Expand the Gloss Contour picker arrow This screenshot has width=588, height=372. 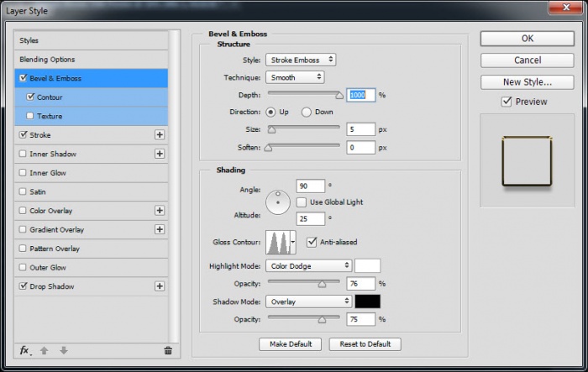pyautogui.click(x=292, y=243)
